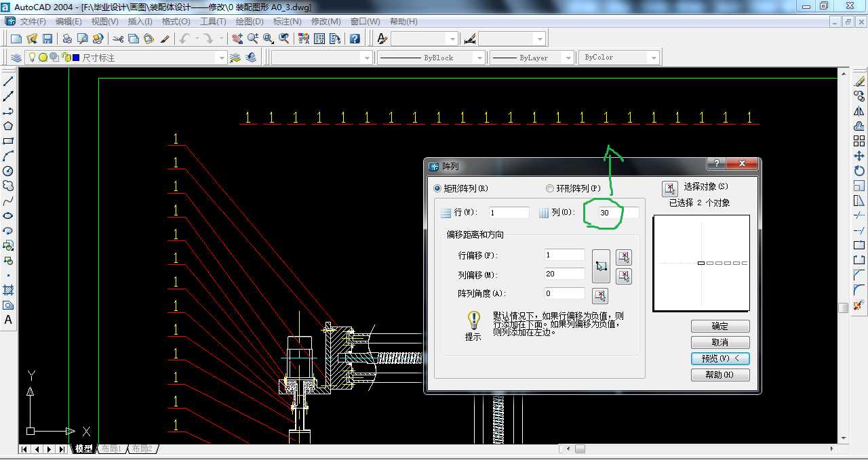Image resolution: width=868 pixels, height=460 pixels.
Task: Click the Zoom Realtime icon
Action: coord(254,39)
